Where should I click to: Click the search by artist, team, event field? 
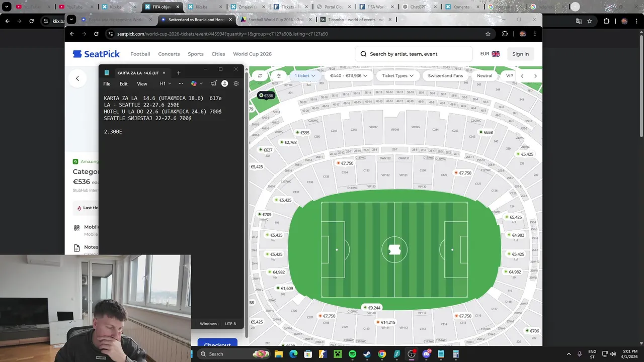pyautogui.click(x=414, y=54)
